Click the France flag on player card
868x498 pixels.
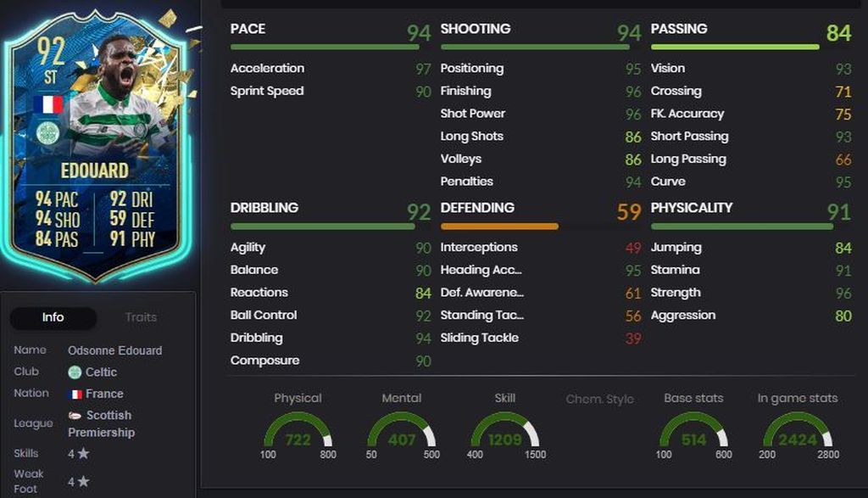48,104
